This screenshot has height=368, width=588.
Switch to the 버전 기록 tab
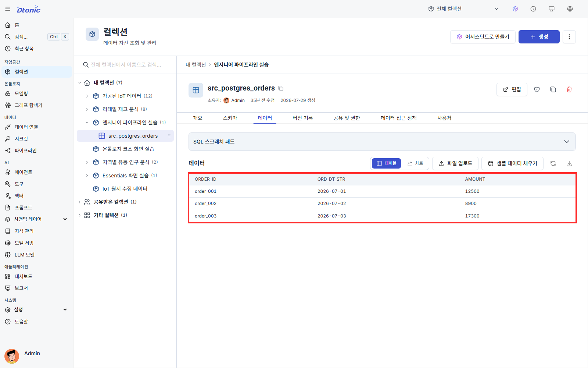click(302, 118)
